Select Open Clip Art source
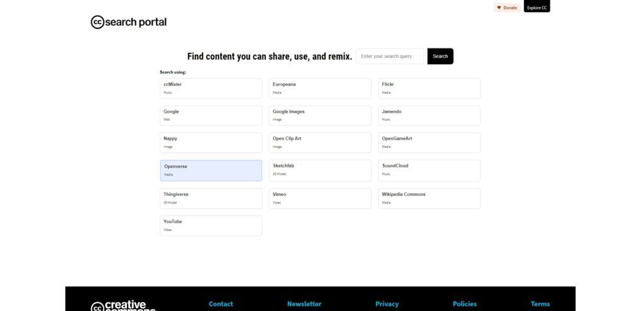This screenshot has height=311, width=644. pos(320,143)
